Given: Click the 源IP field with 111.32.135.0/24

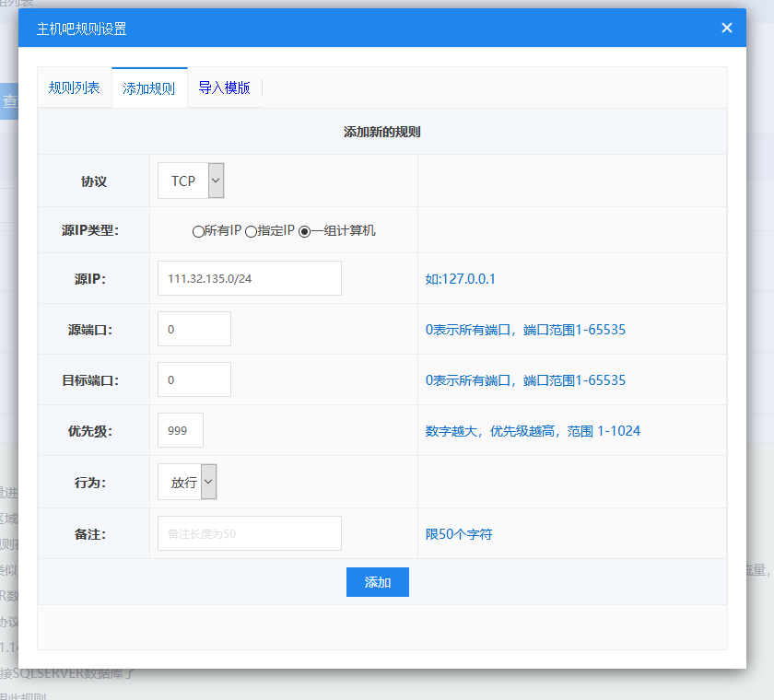Looking at the screenshot, I should 250,278.
